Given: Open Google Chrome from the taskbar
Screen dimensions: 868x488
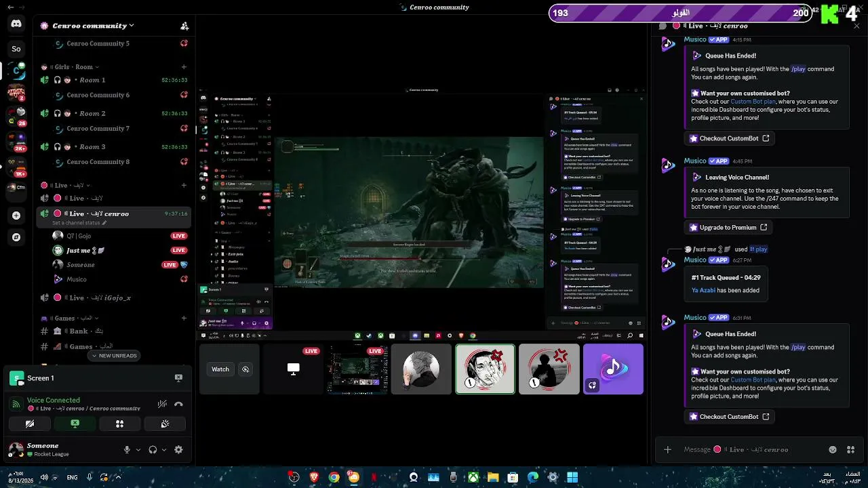Looking at the screenshot, I should click(334, 477).
